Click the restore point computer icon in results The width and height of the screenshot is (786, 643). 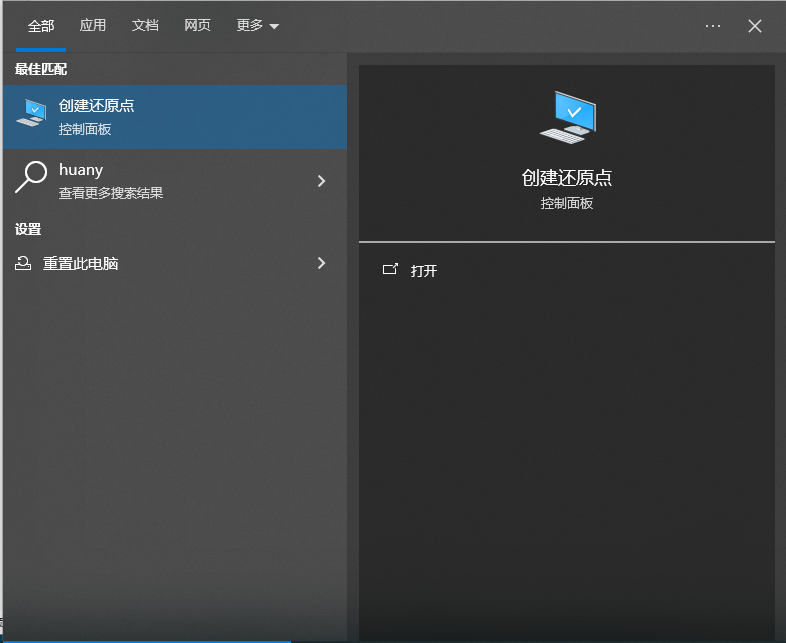point(31,113)
